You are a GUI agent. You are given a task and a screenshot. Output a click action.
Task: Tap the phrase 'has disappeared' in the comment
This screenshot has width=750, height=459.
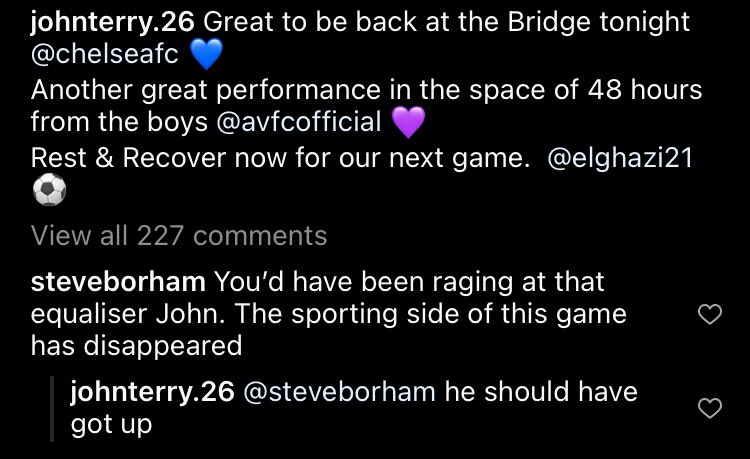[x=136, y=346]
